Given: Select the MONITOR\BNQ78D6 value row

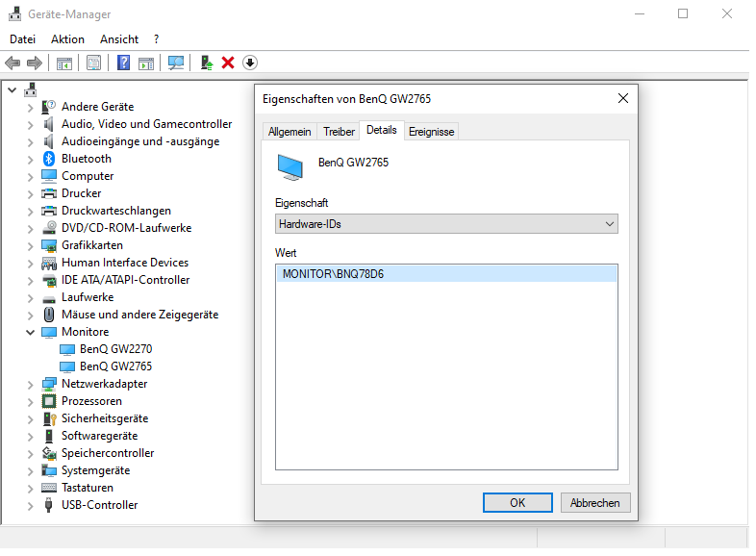Looking at the screenshot, I should pyautogui.click(x=446, y=274).
